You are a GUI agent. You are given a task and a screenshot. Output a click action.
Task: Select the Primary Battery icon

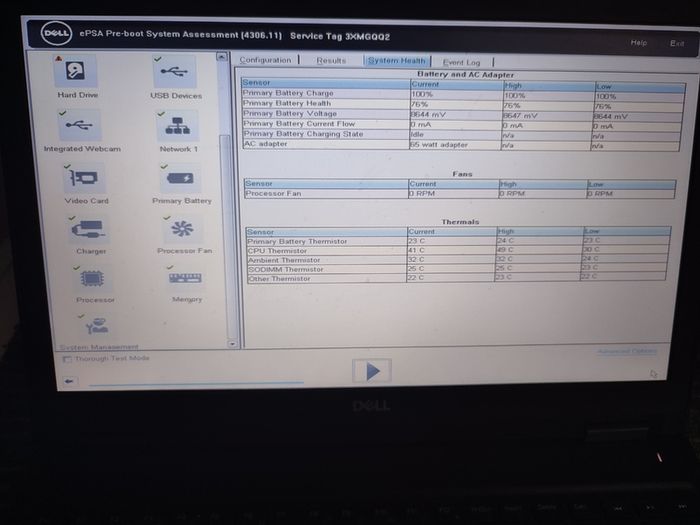[x=180, y=178]
